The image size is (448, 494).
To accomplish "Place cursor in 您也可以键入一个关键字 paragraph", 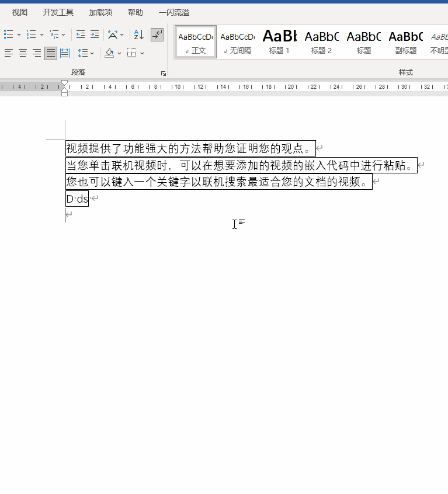I will click(x=219, y=182).
